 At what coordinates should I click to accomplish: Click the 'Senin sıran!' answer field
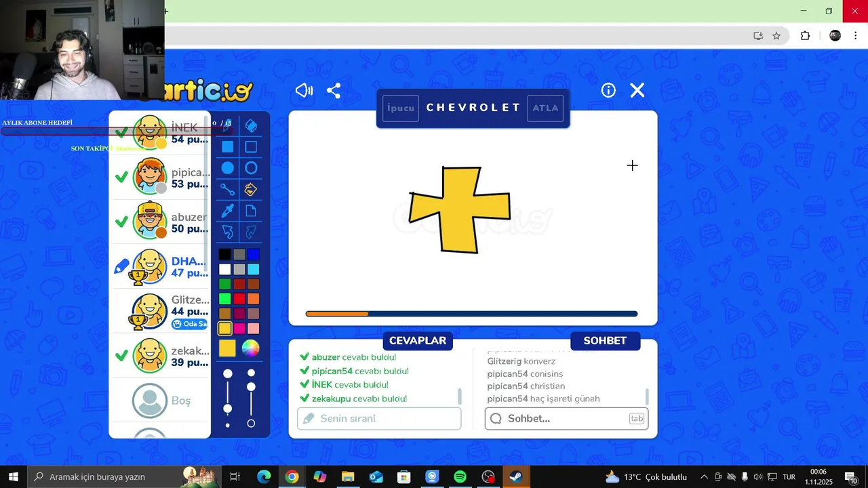click(x=379, y=418)
